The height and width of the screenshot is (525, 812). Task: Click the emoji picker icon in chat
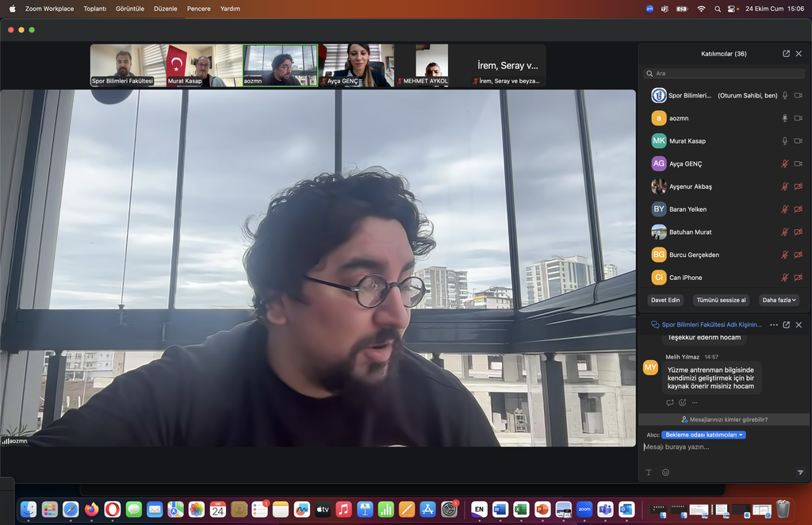pos(665,473)
